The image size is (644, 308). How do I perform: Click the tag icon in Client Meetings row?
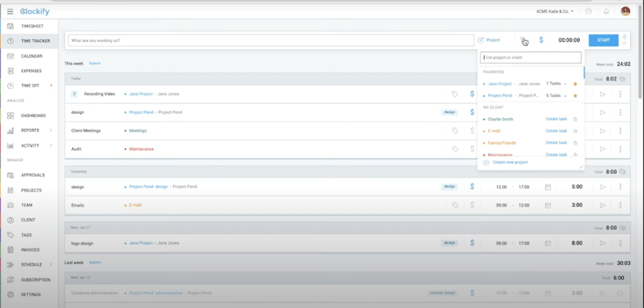455,131
